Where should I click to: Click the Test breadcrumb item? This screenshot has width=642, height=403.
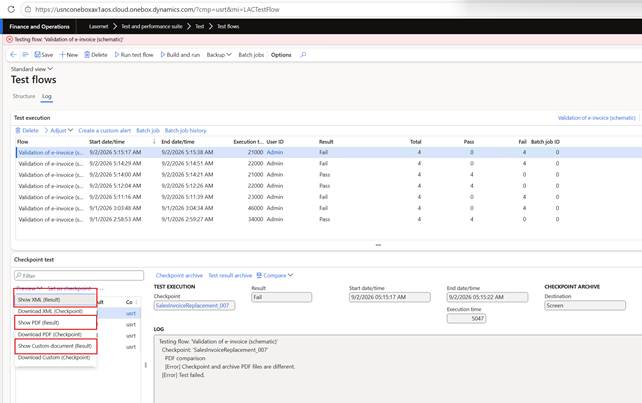click(199, 26)
